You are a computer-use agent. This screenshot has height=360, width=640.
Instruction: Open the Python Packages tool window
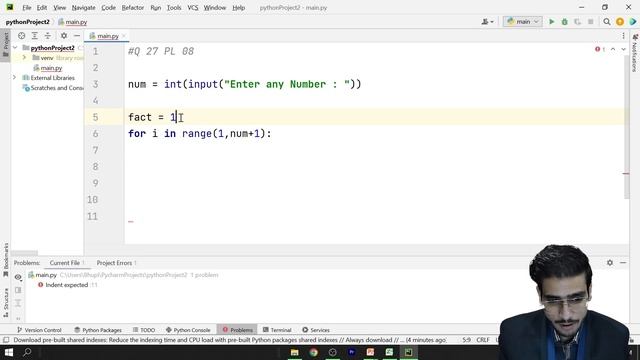tap(98, 330)
